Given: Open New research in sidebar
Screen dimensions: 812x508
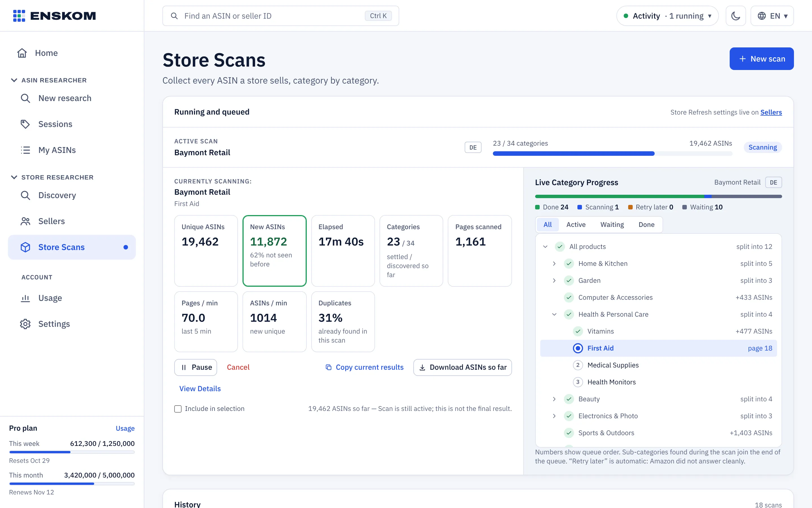Looking at the screenshot, I should point(72,98).
